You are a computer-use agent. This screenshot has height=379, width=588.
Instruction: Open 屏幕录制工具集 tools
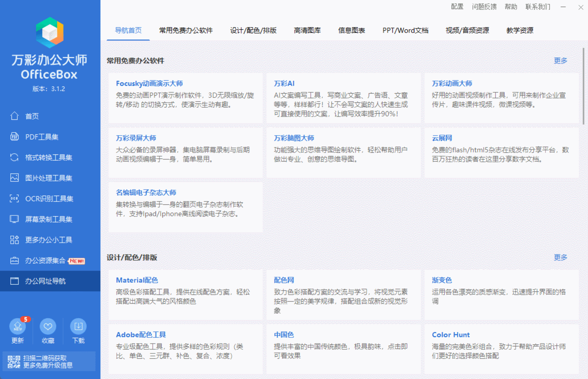45,219
